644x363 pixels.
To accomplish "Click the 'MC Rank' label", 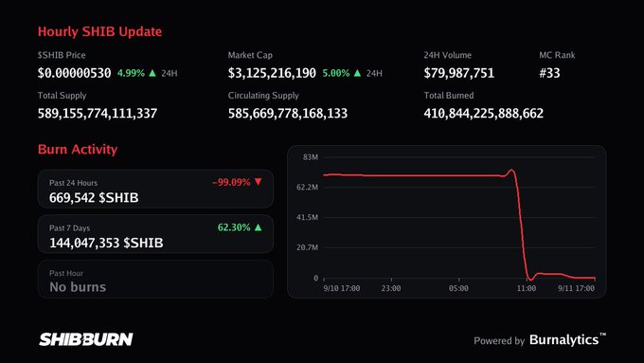I will [x=557, y=55].
